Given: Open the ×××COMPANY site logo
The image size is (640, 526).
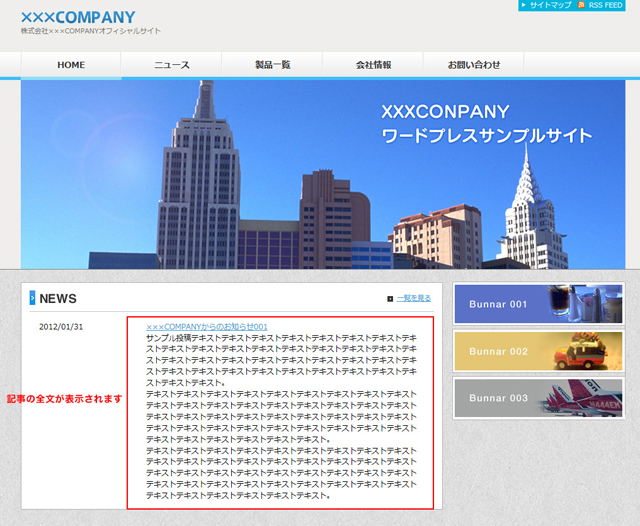Looking at the screenshot, I should (x=78, y=17).
